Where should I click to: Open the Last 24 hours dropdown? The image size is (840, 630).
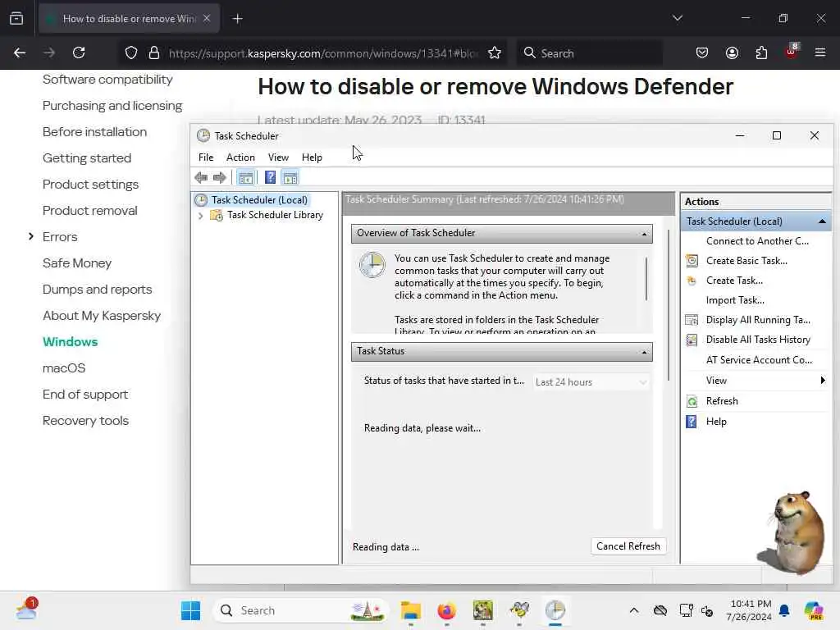[x=591, y=382]
